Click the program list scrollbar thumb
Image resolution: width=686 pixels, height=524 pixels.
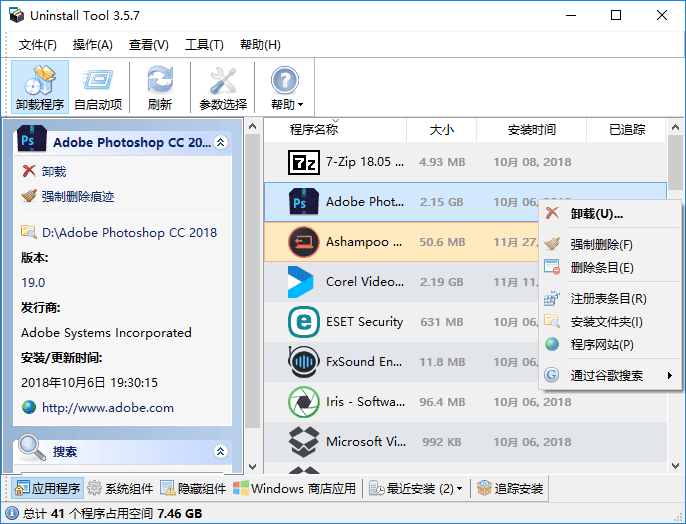click(676, 162)
